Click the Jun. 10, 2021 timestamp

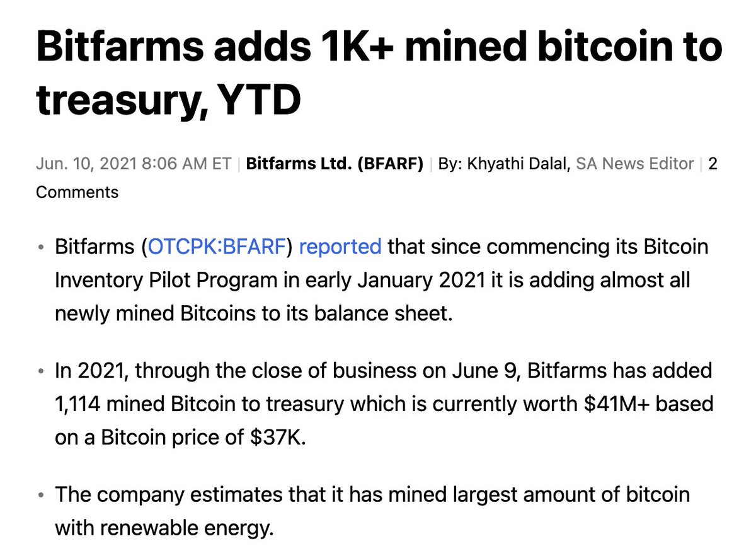pos(134,164)
